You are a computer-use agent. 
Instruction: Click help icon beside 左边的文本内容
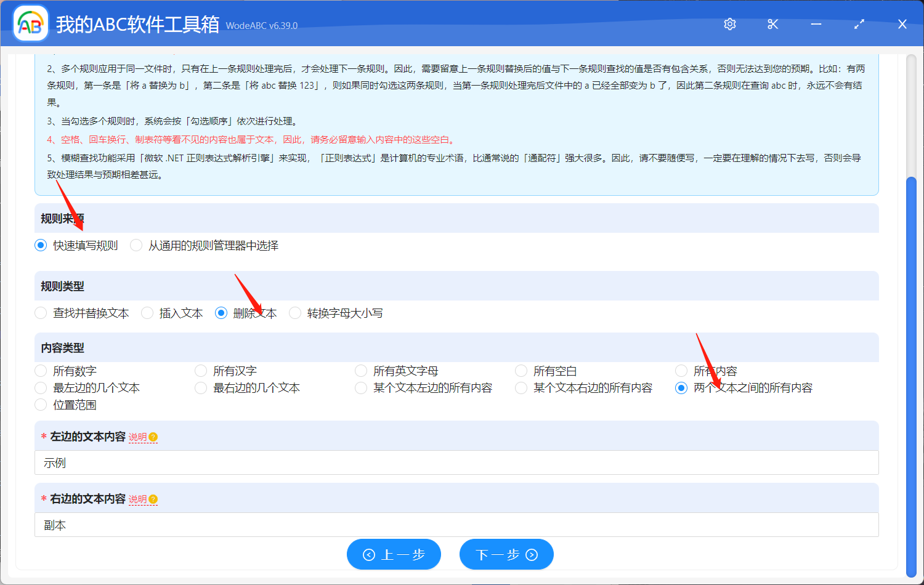(x=153, y=437)
